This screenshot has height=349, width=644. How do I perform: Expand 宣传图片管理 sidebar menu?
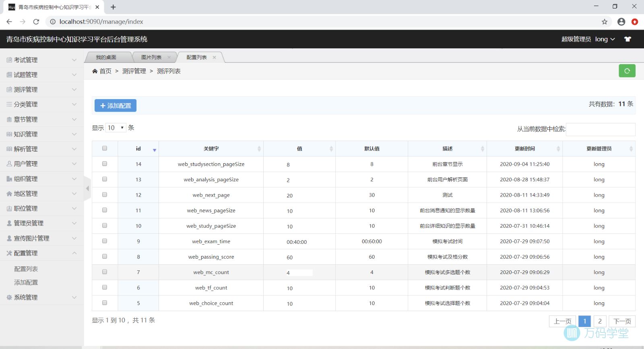(42, 238)
